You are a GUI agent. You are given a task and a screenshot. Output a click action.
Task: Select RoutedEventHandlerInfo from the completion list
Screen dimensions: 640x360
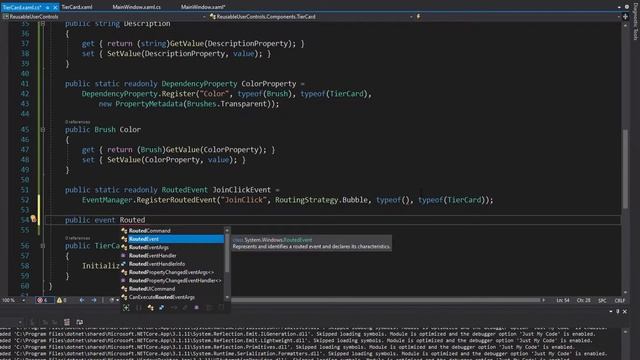[172, 264]
